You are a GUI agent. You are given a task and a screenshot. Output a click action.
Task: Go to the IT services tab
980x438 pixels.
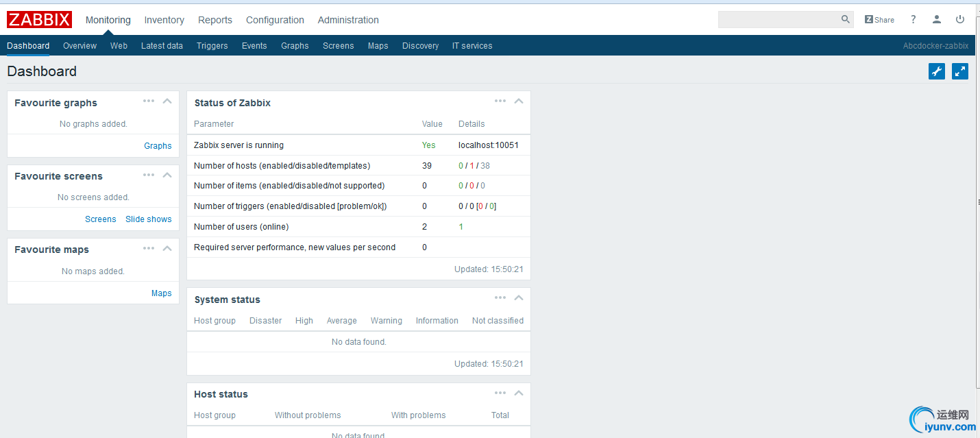[472, 46]
